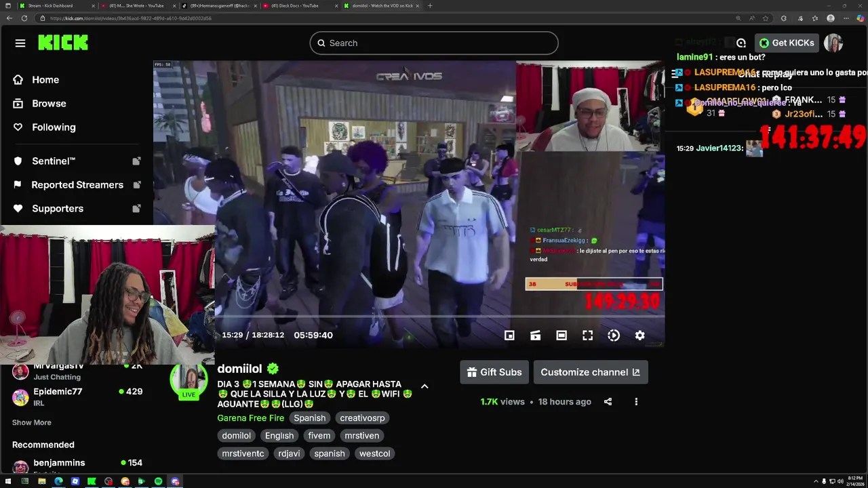Select the mrstiven tag
The width and height of the screenshot is (868, 488).
362,436
